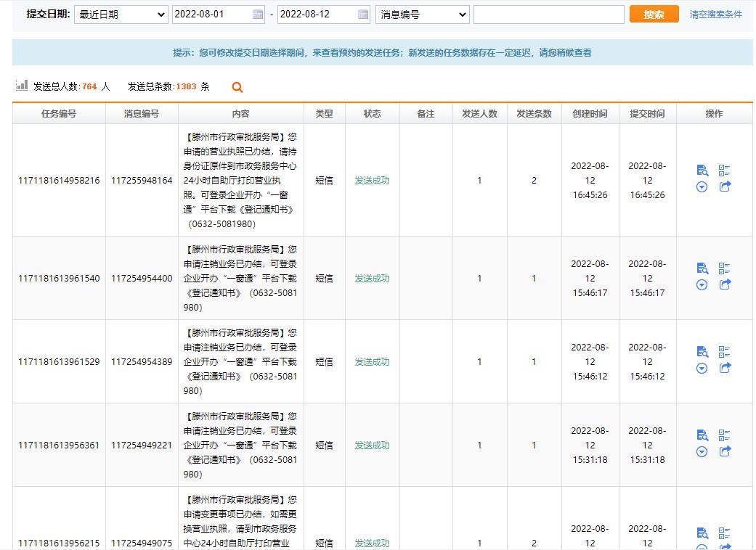This screenshot has height=550, width=756.
Task: Click 发送成功 status for task 1171181613961529
Action: click(373, 361)
